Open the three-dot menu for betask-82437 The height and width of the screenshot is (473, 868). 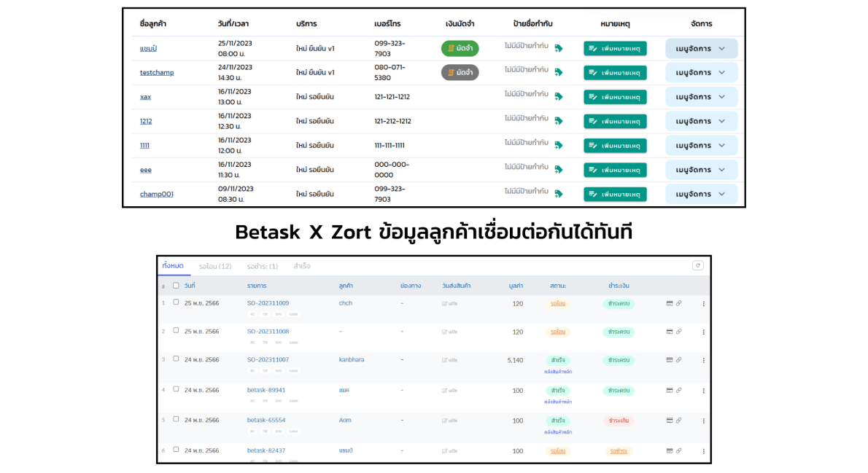click(x=702, y=450)
